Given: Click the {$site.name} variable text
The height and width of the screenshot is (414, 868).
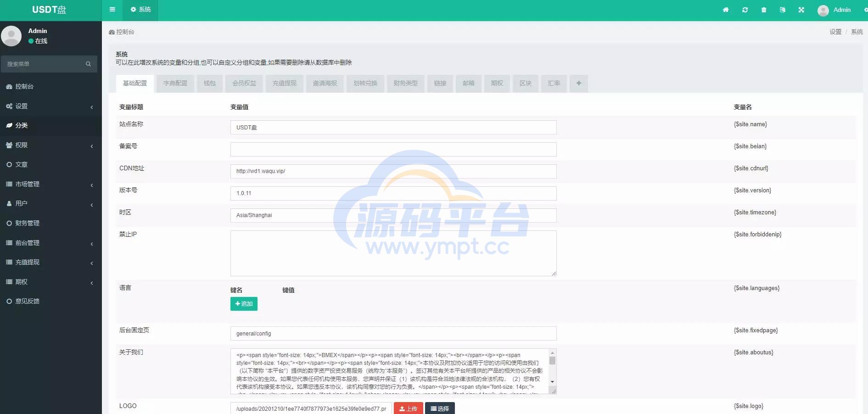Looking at the screenshot, I should (750, 124).
